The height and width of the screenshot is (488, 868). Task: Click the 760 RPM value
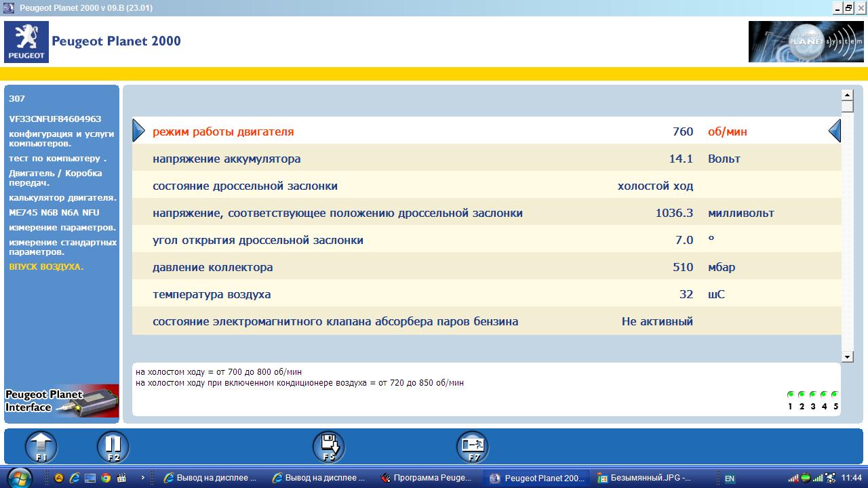point(683,131)
